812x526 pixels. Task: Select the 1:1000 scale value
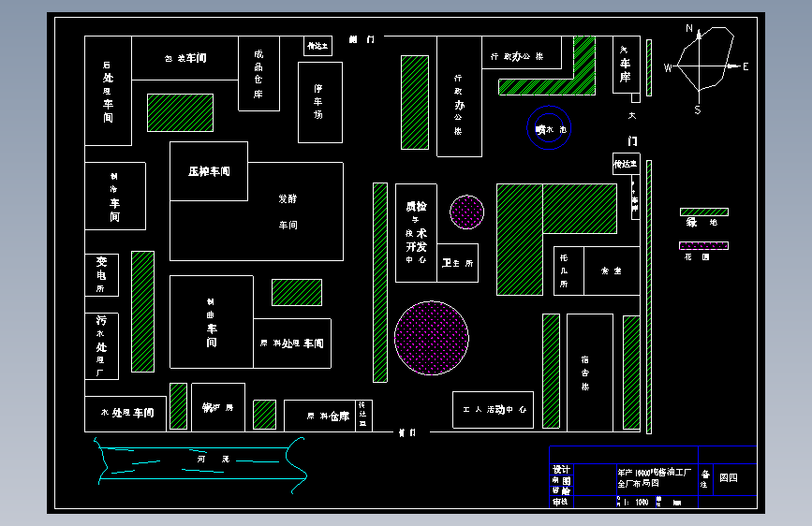click(636, 503)
